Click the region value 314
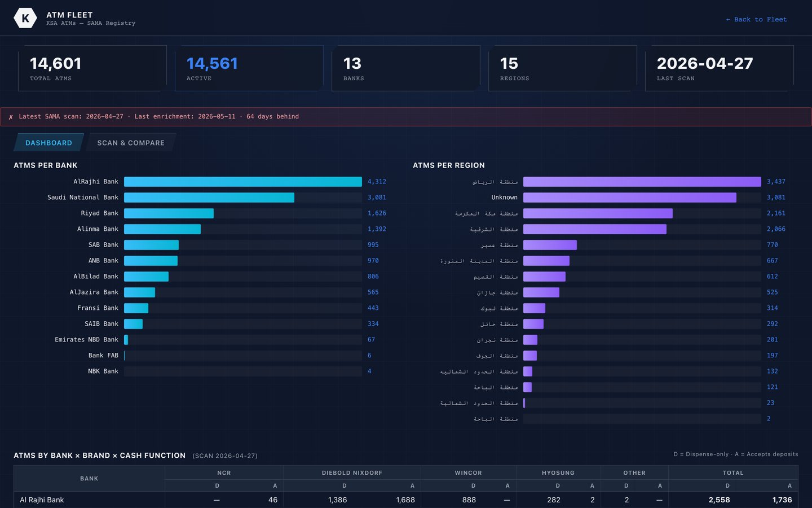Image resolution: width=812 pixels, height=508 pixels. coord(773,308)
